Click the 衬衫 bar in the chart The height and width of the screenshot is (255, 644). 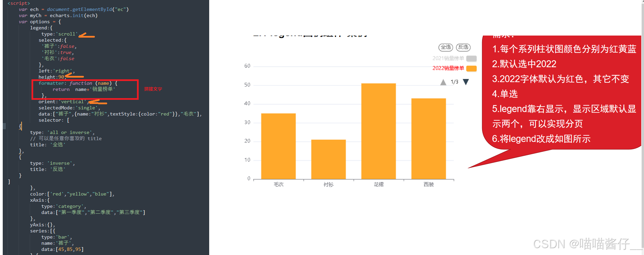328,159
